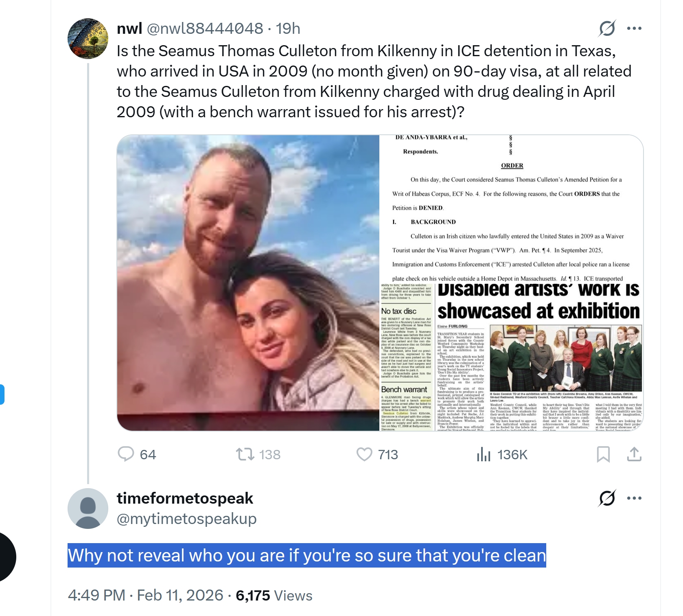The height and width of the screenshot is (616, 683).
Task: Open timeformetospeak default avatar
Action: 88,509
